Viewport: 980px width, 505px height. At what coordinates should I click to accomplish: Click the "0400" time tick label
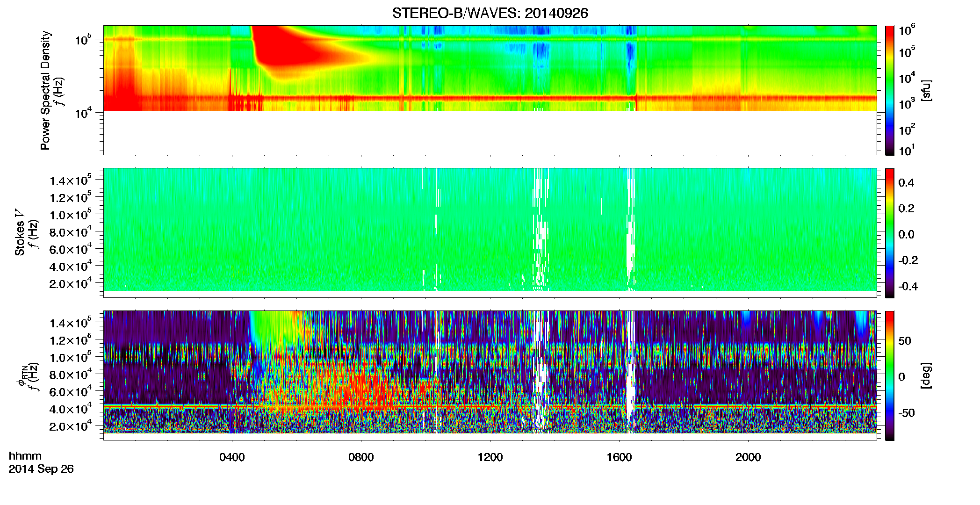pos(232,457)
